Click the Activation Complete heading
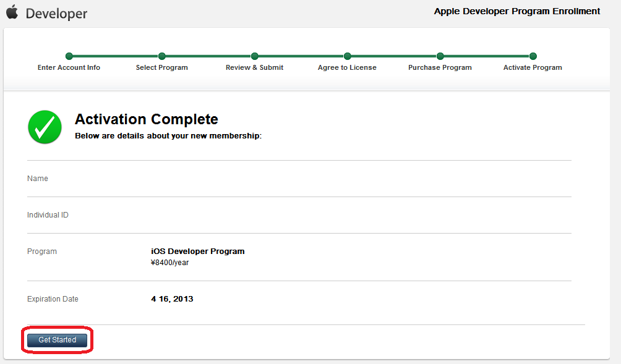 tap(147, 119)
